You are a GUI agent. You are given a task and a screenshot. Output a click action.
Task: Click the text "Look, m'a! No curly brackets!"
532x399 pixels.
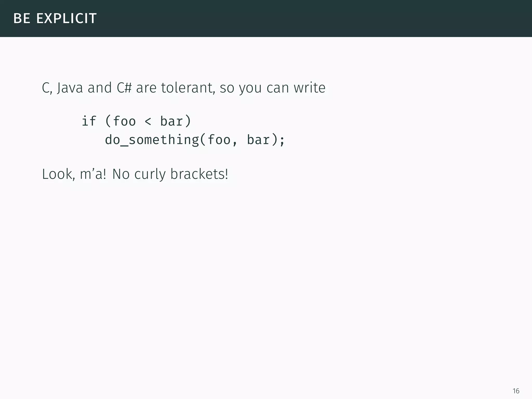(135, 174)
